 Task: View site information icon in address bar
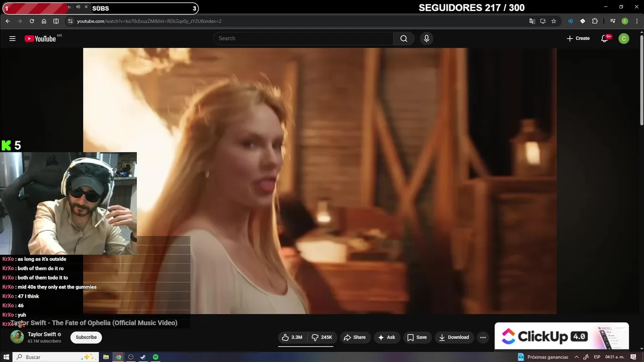pos(70,21)
